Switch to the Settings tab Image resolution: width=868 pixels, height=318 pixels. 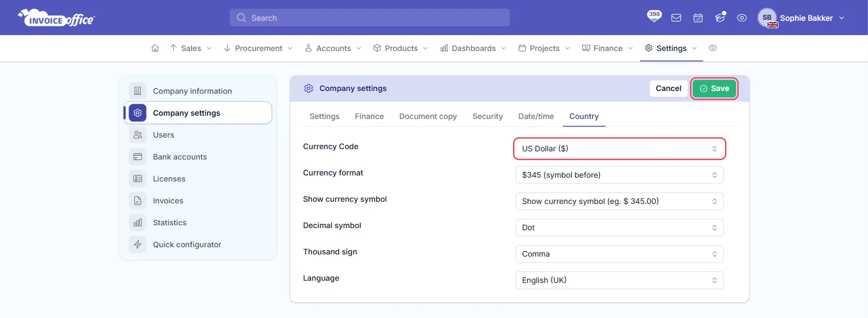[x=324, y=116]
